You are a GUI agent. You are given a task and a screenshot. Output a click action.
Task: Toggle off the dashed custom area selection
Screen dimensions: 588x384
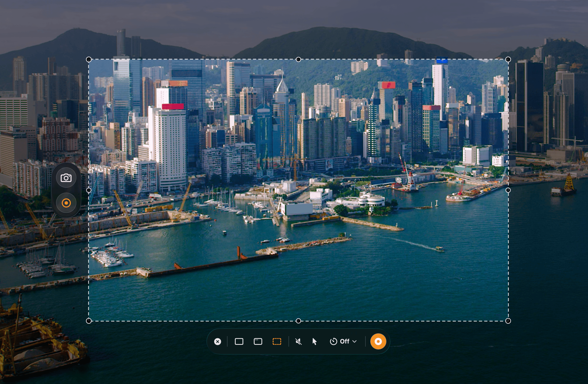277,341
